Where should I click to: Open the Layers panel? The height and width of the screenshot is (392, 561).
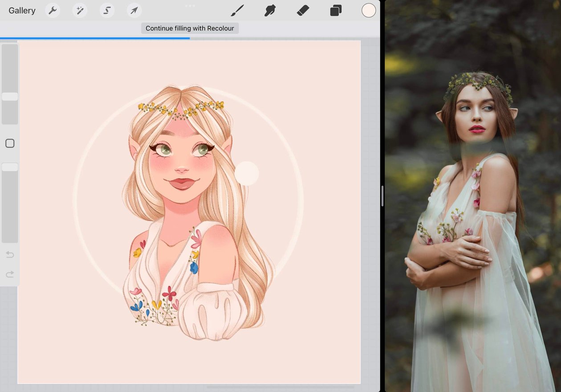[x=336, y=10]
